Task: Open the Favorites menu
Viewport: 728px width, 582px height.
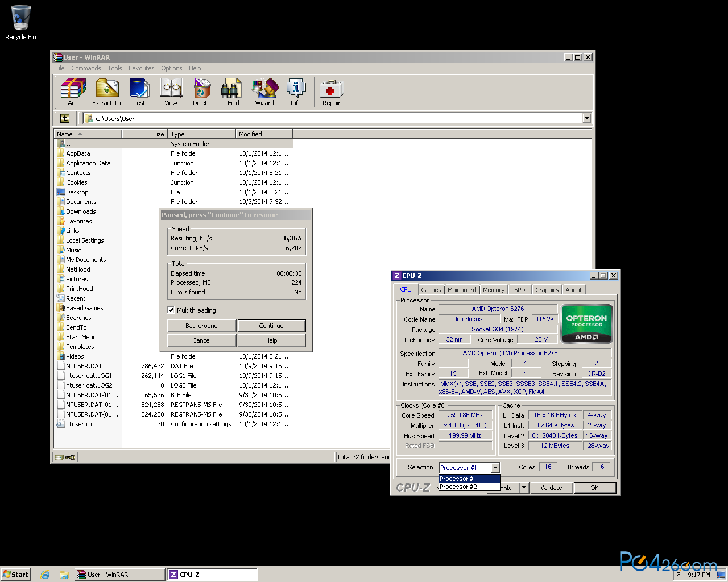Action: click(x=141, y=68)
